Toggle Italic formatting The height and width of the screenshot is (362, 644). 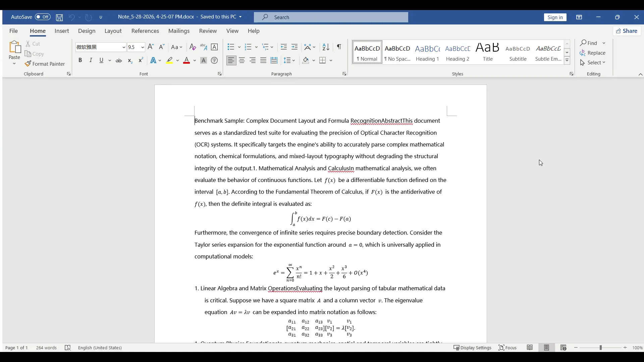click(x=91, y=61)
